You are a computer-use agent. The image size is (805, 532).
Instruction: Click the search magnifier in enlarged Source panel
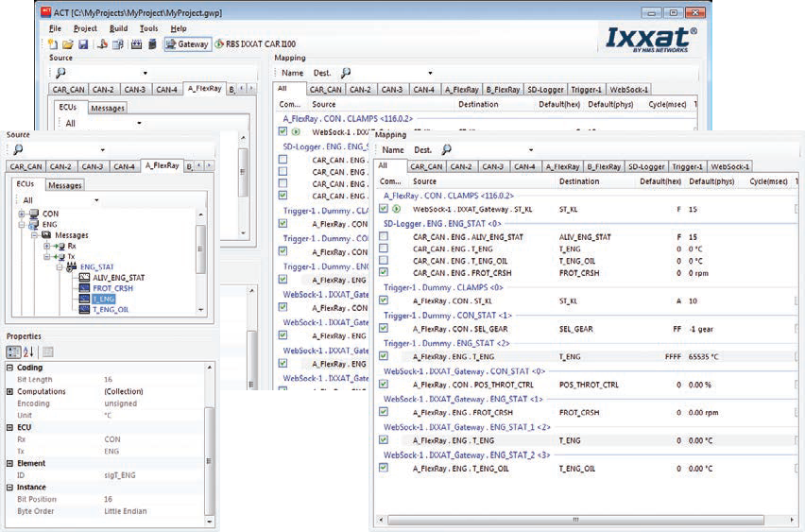[19, 149]
